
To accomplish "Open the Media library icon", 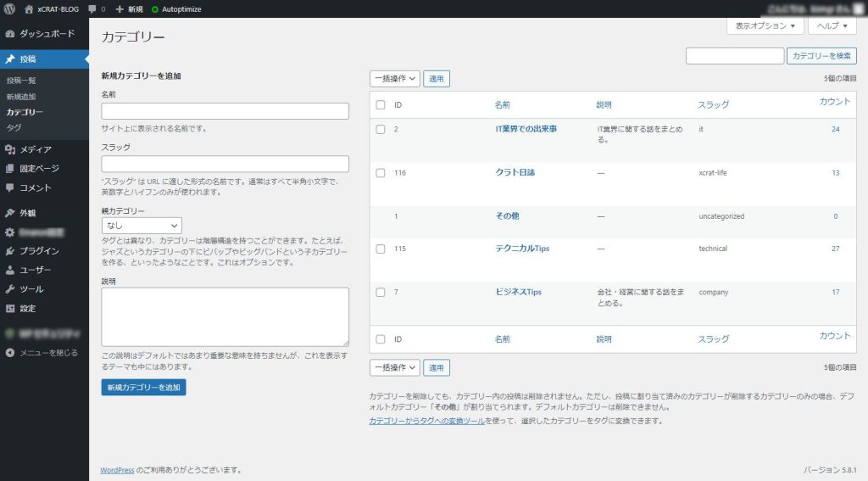I will 10,149.
